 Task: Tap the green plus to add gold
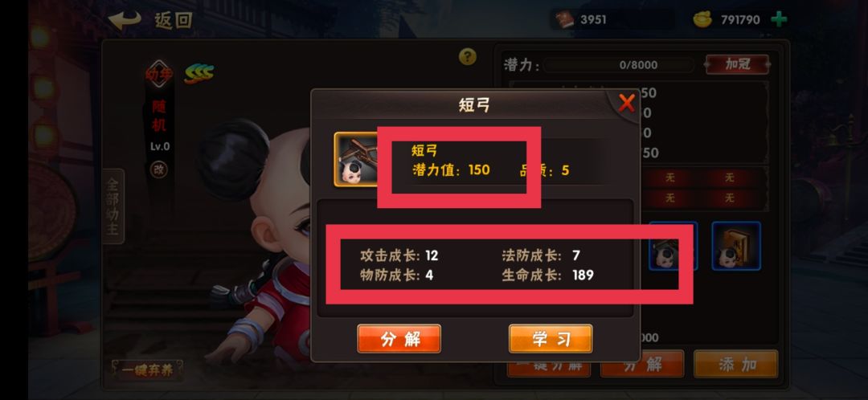click(779, 19)
